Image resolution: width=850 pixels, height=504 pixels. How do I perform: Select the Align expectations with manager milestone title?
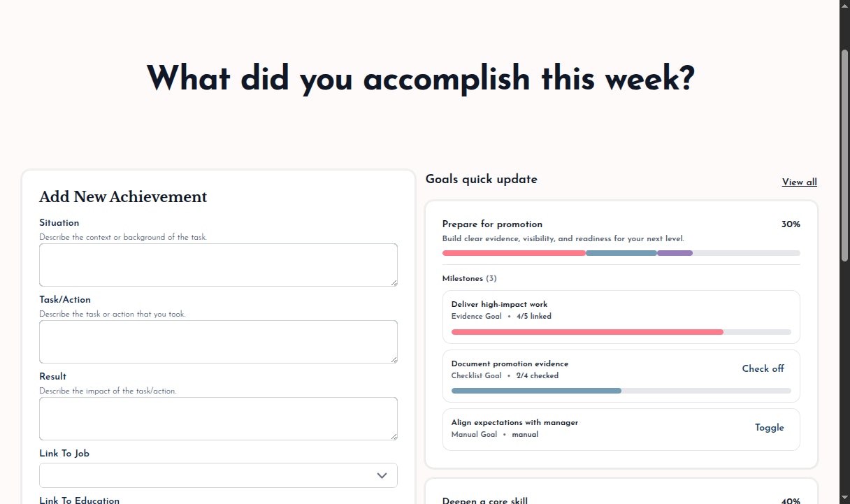[x=514, y=423]
